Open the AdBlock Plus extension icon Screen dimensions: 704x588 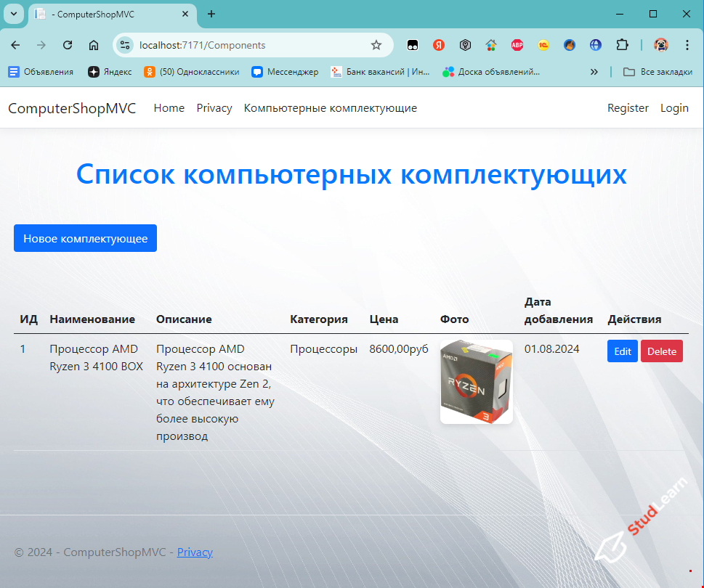pyautogui.click(x=517, y=44)
